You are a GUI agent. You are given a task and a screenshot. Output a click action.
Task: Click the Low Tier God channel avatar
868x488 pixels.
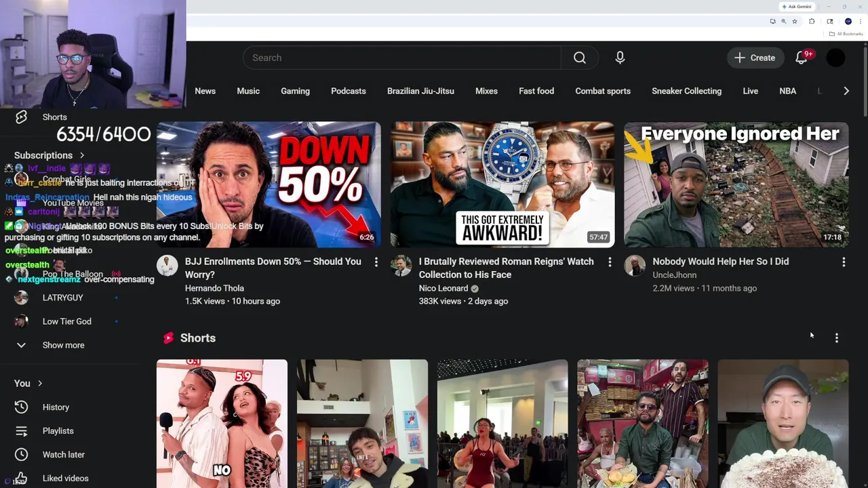[x=21, y=321]
